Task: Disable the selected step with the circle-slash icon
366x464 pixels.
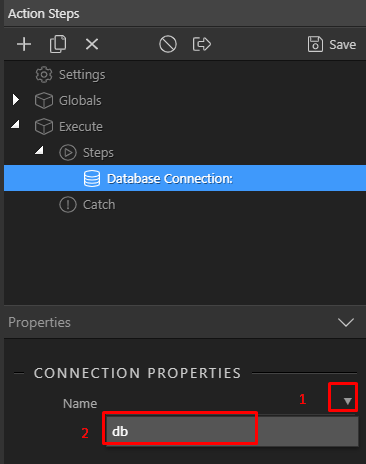Action: [x=168, y=44]
